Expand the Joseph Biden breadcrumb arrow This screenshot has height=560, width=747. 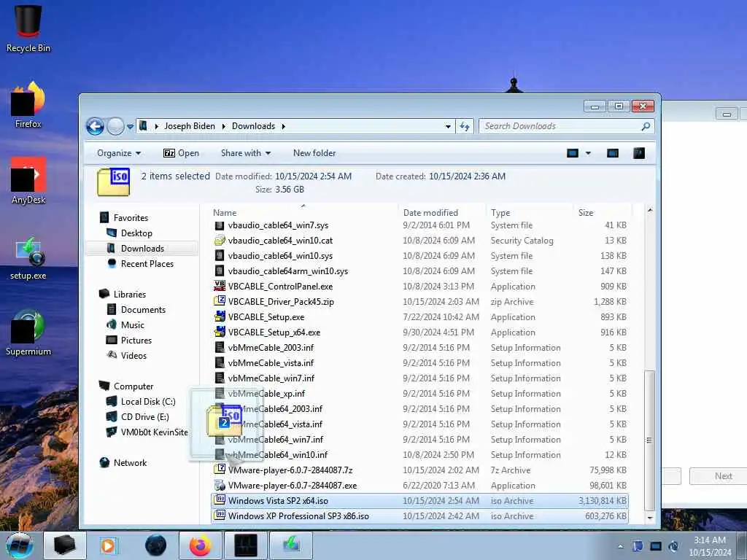(223, 126)
